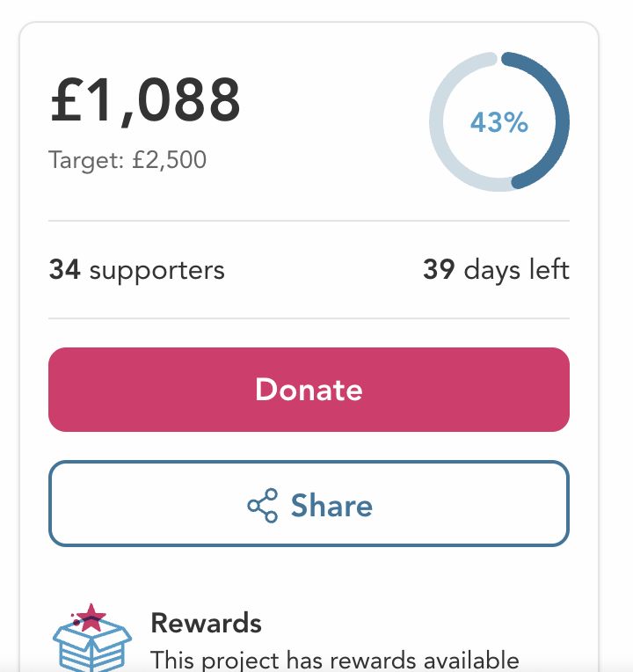Select the 'Target: £2,500' text
Image resolution: width=633 pixels, height=672 pixels.
pos(127,160)
